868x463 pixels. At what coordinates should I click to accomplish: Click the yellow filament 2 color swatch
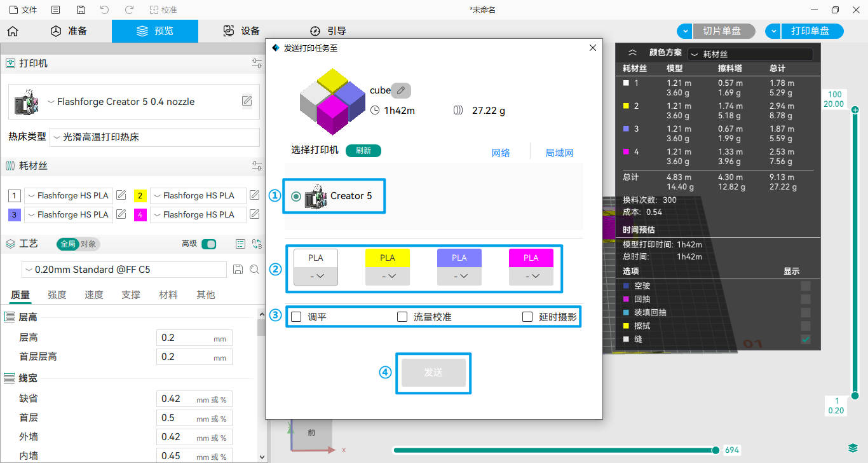140,195
